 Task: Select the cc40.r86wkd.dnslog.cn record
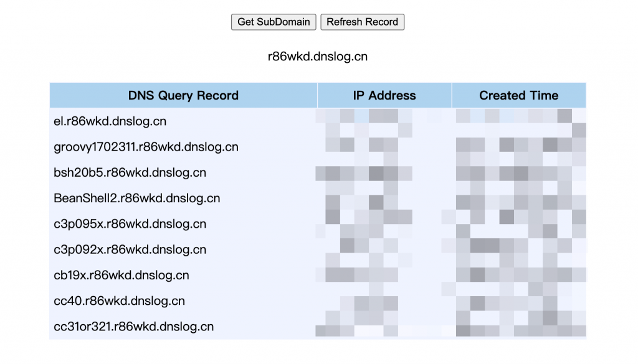[119, 301]
